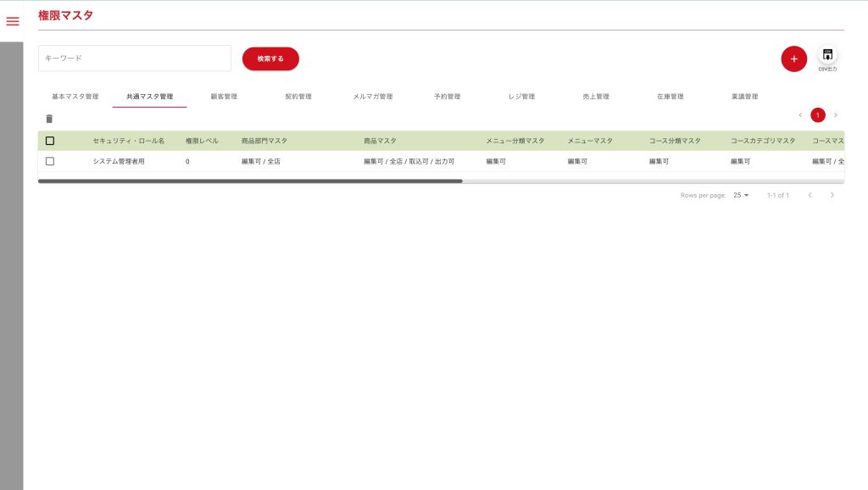Screen dimensions: 868x490
Task: Open the hamburger navigation menu
Action: click(x=12, y=21)
